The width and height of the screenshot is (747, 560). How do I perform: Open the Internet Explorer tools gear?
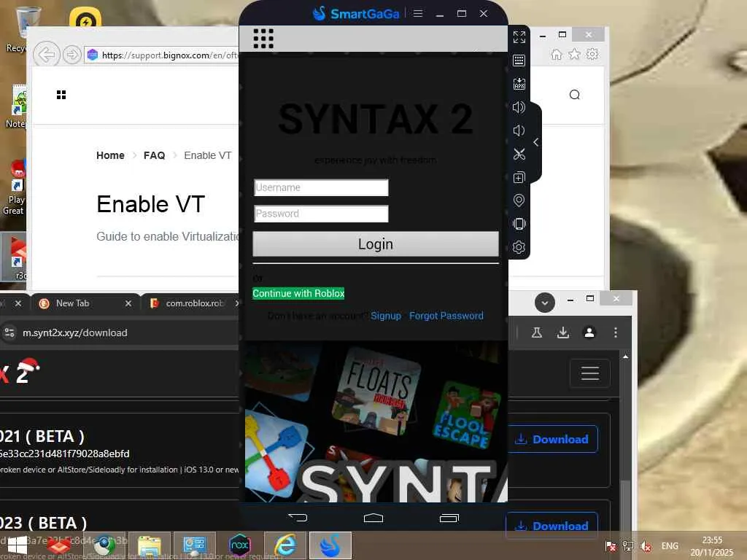pos(592,54)
